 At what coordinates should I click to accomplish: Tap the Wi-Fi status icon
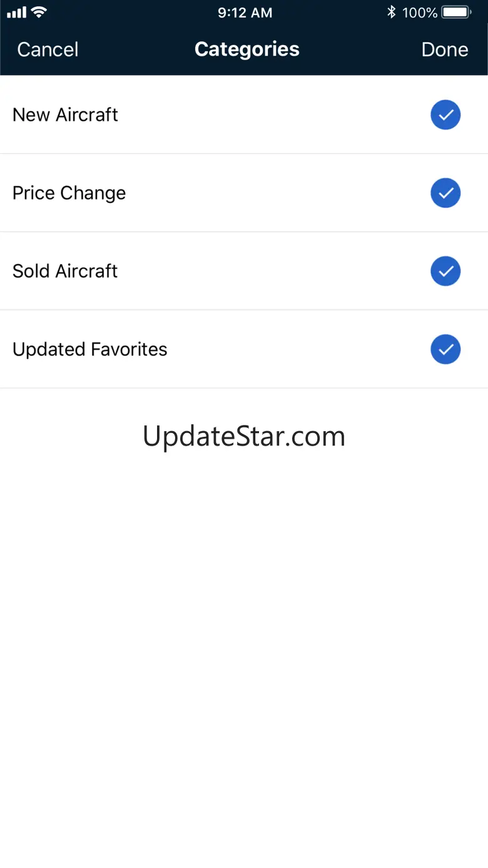[x=39, y=13]
